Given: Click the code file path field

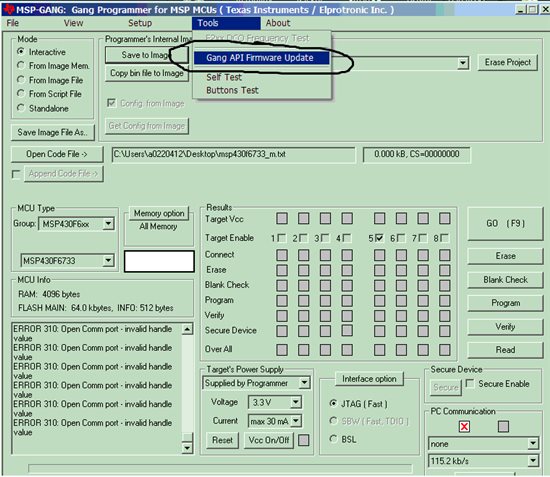Looking at the screenshot, I should coord(234,155).
